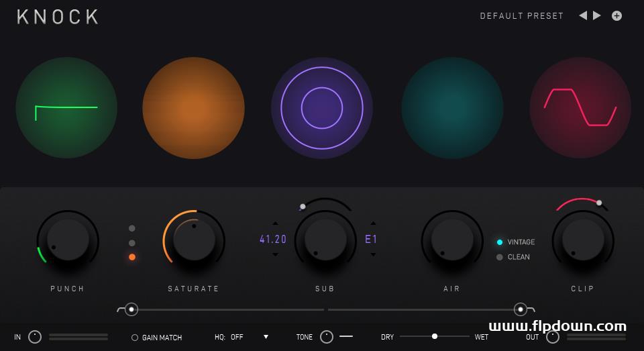Screen dimensions: 644x351
Task: Click the Punch knob
Action: (x=68, y=240)
